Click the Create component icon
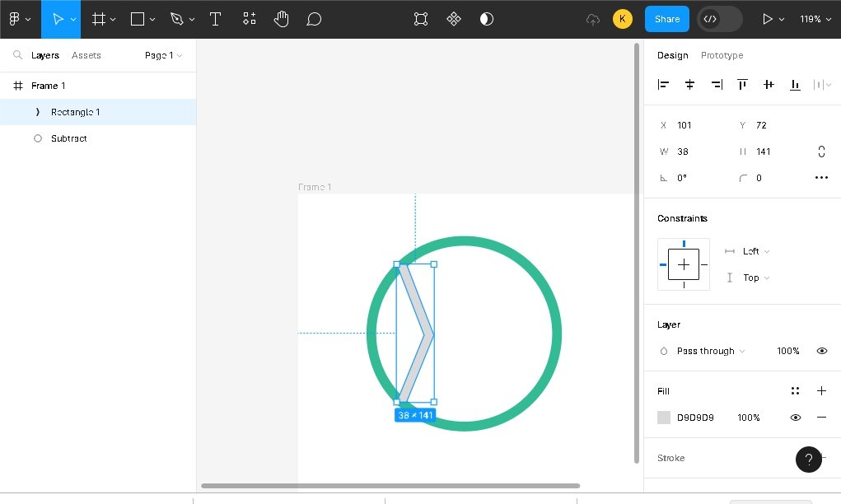841x504 pixels. click(x=453, y=19)
